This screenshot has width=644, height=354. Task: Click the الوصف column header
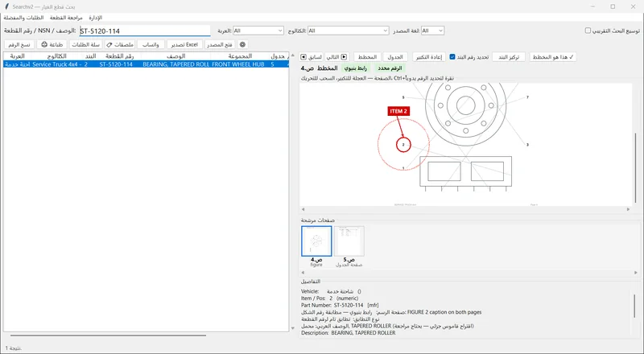175,56
